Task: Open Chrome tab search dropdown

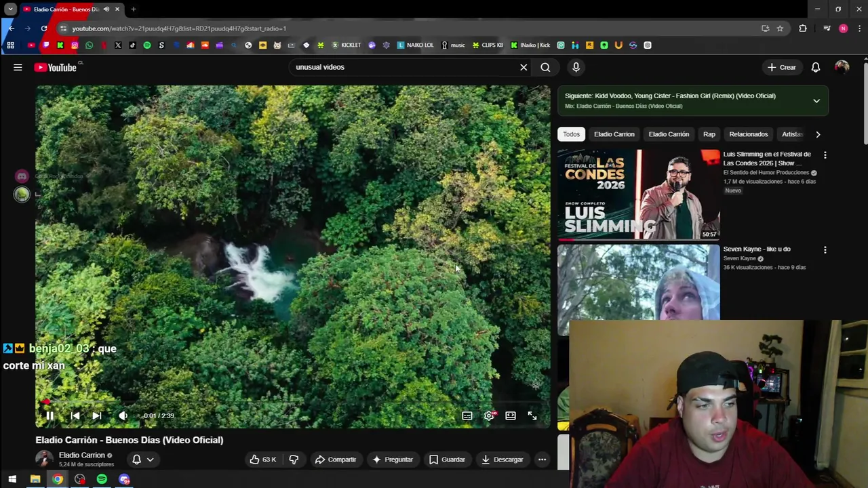Action: [x=10, y=9]
